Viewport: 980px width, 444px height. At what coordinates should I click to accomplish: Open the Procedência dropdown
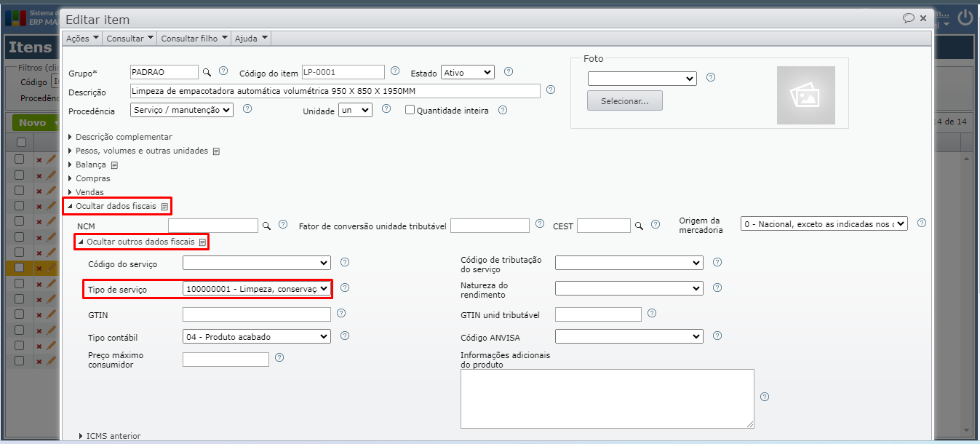(182, 111)
